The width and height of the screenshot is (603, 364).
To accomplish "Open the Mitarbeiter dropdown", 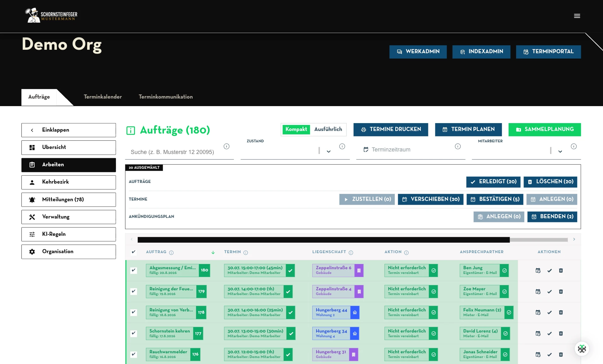I will click(560, 151).
